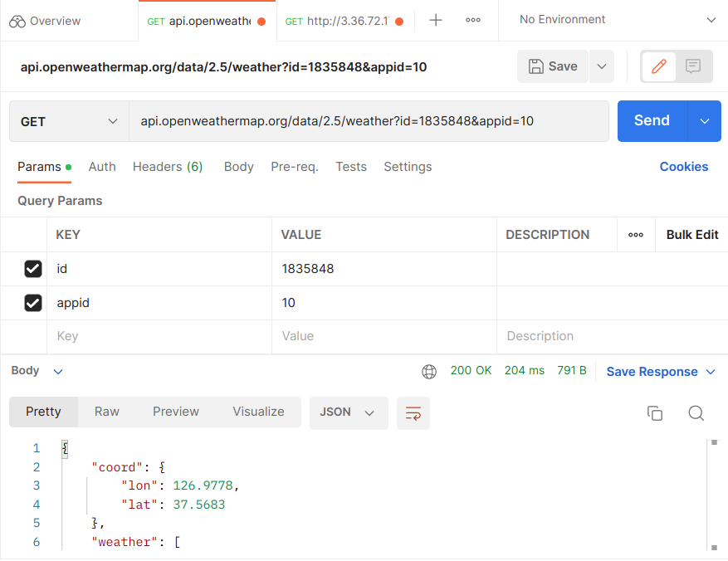
Task: Click Save Response
Action: click(652, 372)
